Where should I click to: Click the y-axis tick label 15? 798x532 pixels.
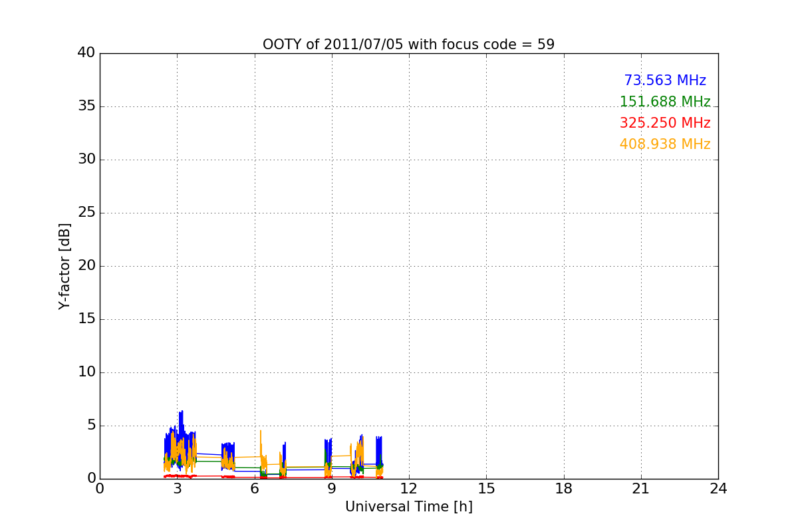pyautogui.click(x=86, y=319)
